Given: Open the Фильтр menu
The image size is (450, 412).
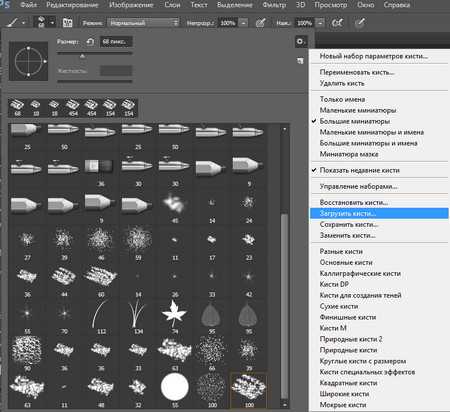Looking at the screenshot, I should coord(274,5).
